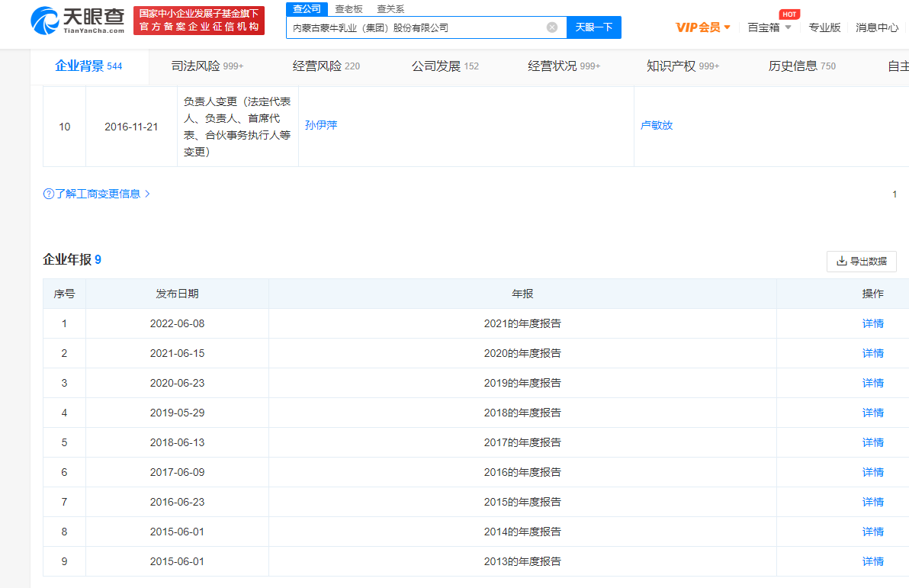Screen dimensions: 909x588
Task: View 详情 for the 2018 annual report
Action: (873, 413)
